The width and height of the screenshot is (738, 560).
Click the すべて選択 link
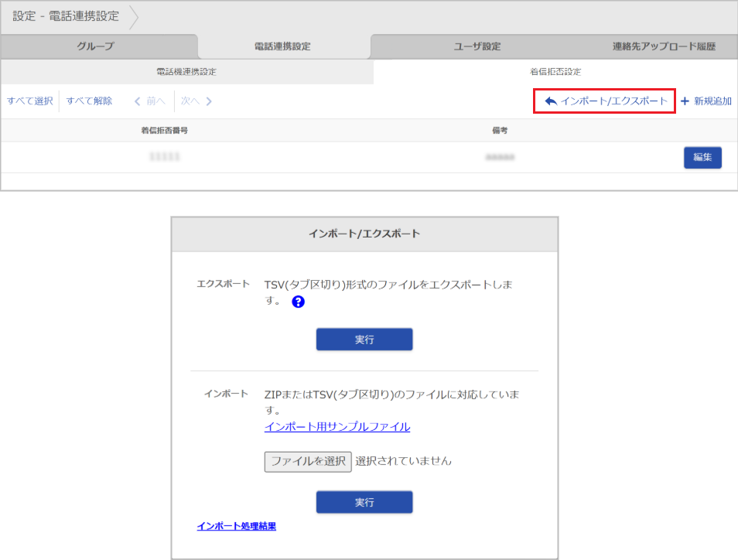pyautogui.click(x=29, y=101)
